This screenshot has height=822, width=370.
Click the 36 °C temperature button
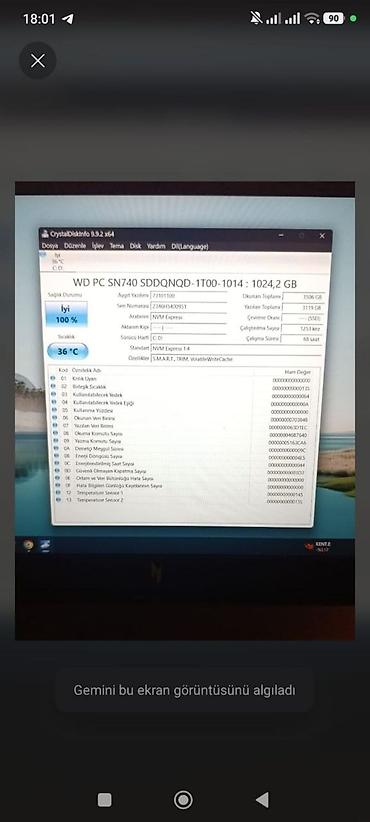tap(68, 351)
